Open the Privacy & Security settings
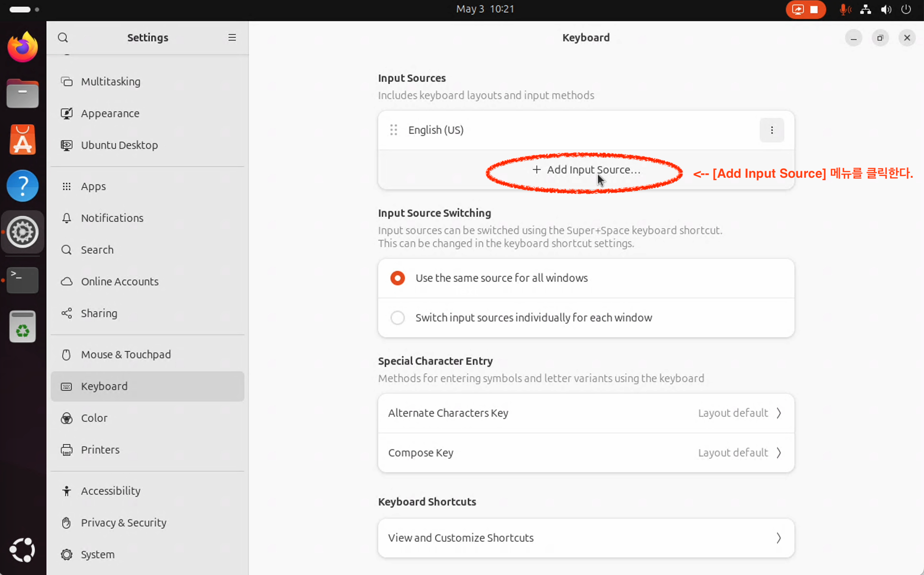The height and width of the screenshot is (575, 924). (123, 523)
